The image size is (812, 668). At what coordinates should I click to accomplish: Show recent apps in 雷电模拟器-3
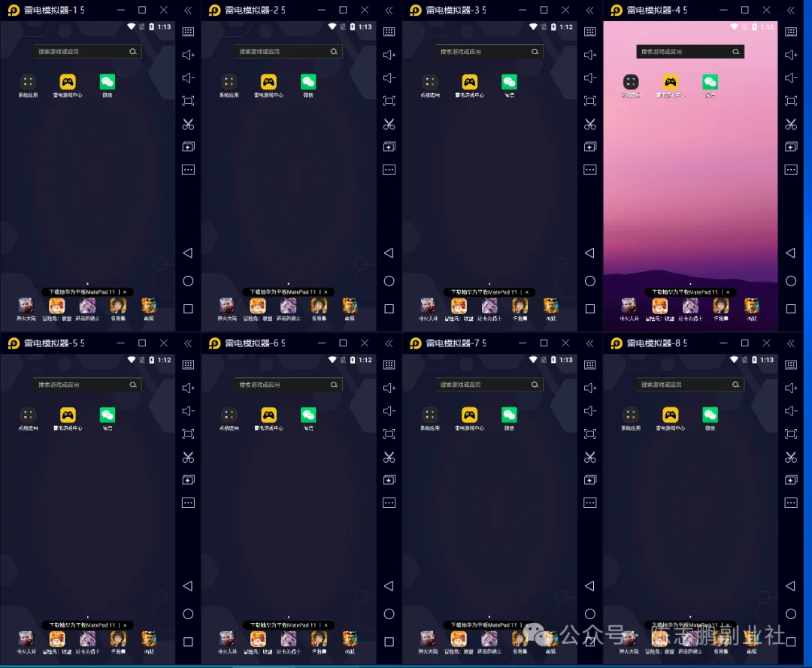590,309
